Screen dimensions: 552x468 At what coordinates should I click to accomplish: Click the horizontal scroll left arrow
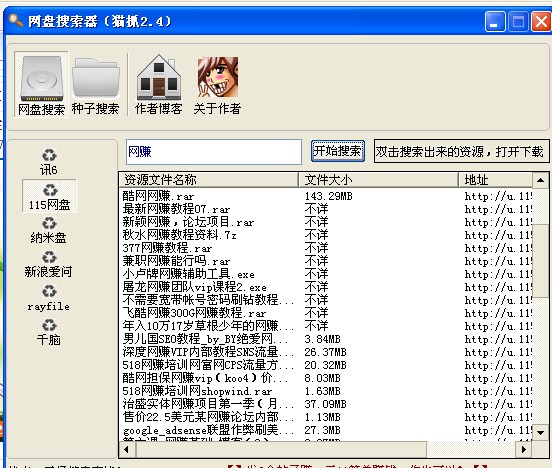point(127,449)
